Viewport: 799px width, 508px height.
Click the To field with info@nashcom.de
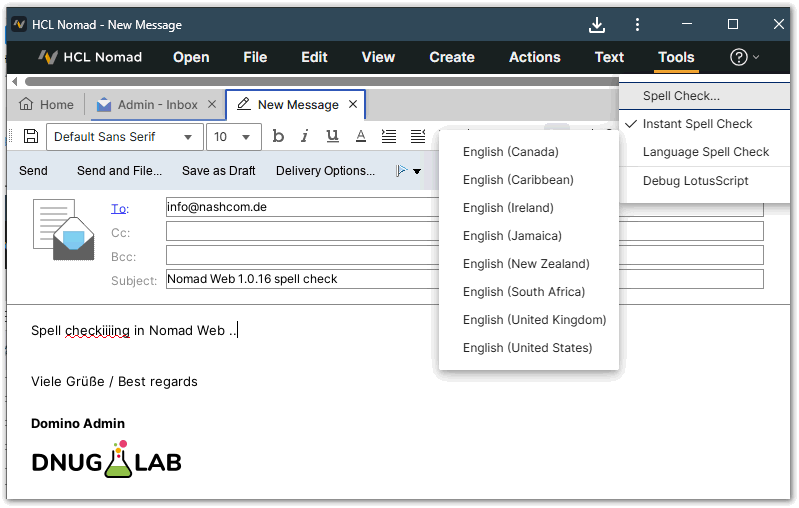tap(465, 207)
